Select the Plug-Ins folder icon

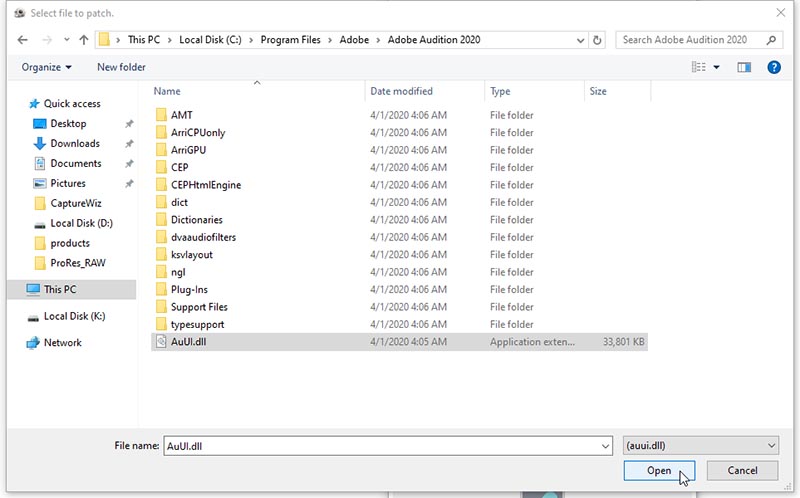(x=161, y=289)
